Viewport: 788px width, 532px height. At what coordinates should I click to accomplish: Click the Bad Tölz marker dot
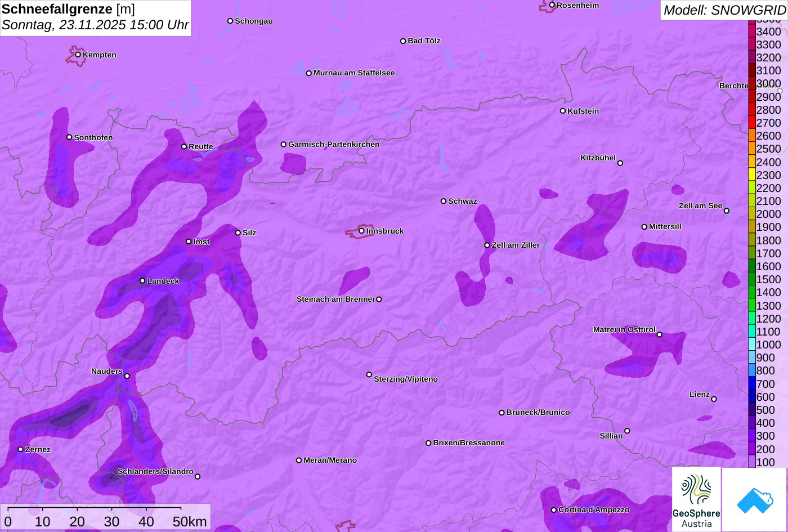[x=403, y=41]
